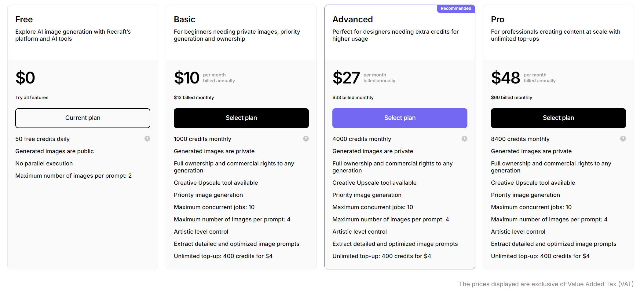Click the Basic plan heading
This screenshot has height=296, width=644.
[x=185, y=20]
